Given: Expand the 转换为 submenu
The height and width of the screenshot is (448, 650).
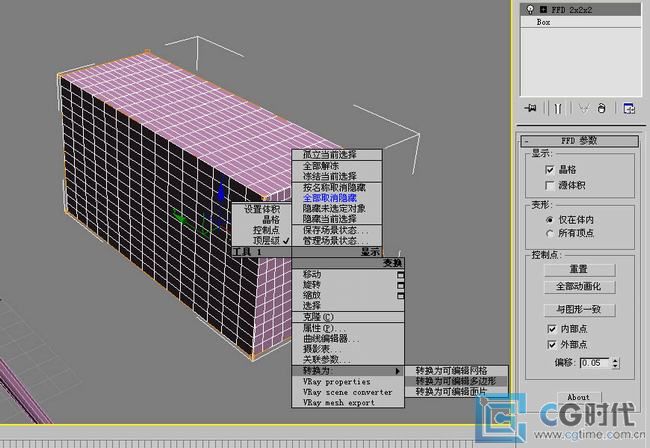Looking at the screenshot, I should tap(348, 371).
